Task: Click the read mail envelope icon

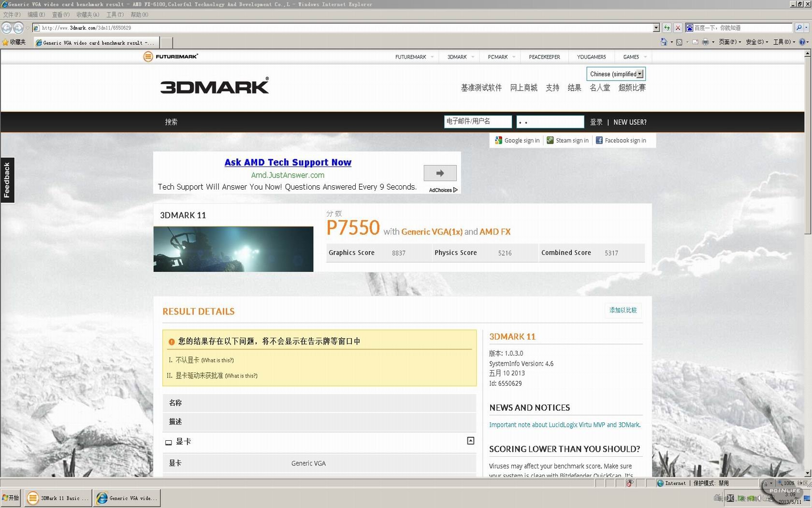Action: point(695,42)
